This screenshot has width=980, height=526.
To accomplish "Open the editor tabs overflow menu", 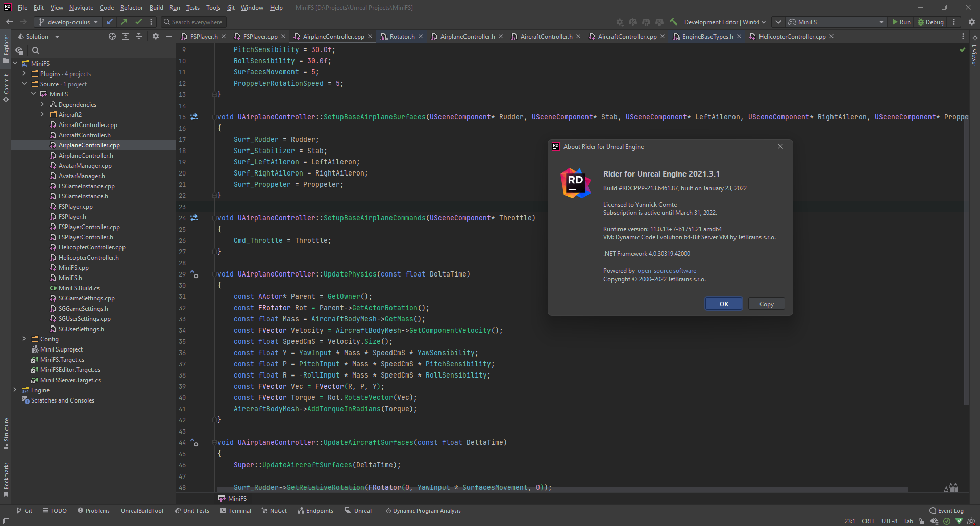I will 963,37.
